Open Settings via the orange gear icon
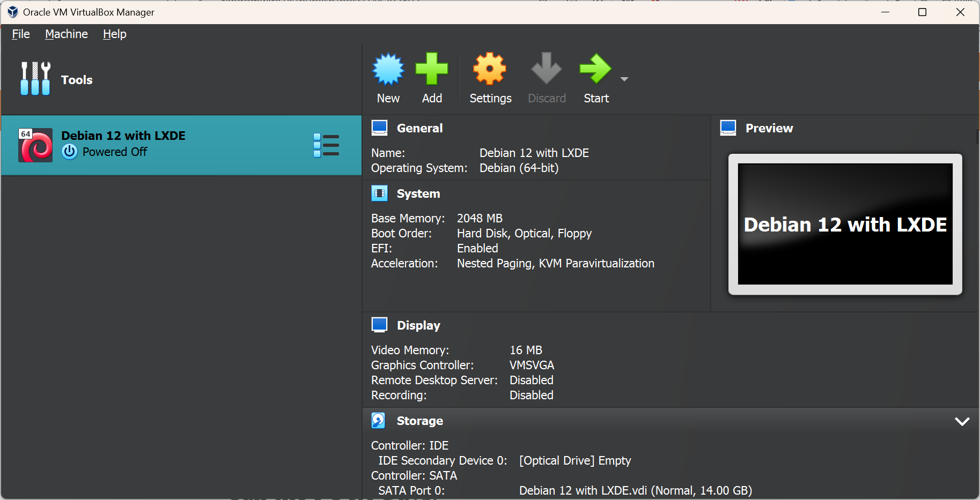The width and height of the screenshot is (980, 500). pyautogui.click(x=490, y=70)
